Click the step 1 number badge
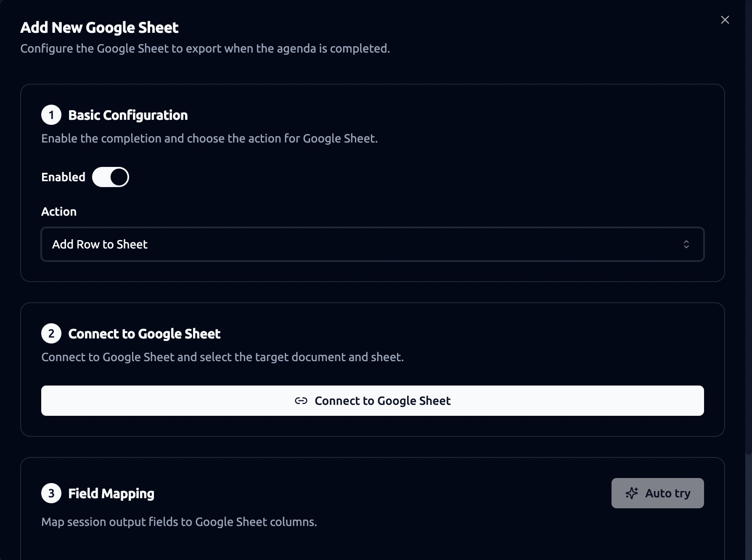Viewport: 752px width, 560px height. 51,115
